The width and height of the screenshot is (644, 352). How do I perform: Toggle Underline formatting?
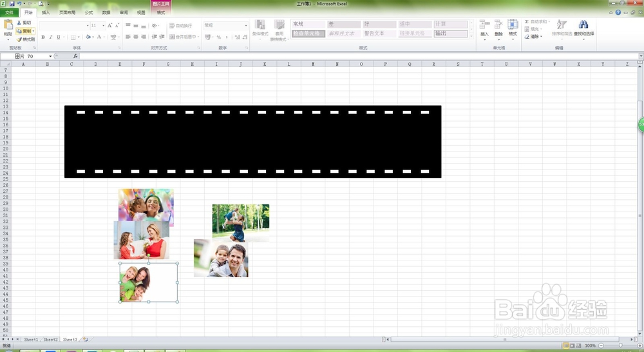59,37
